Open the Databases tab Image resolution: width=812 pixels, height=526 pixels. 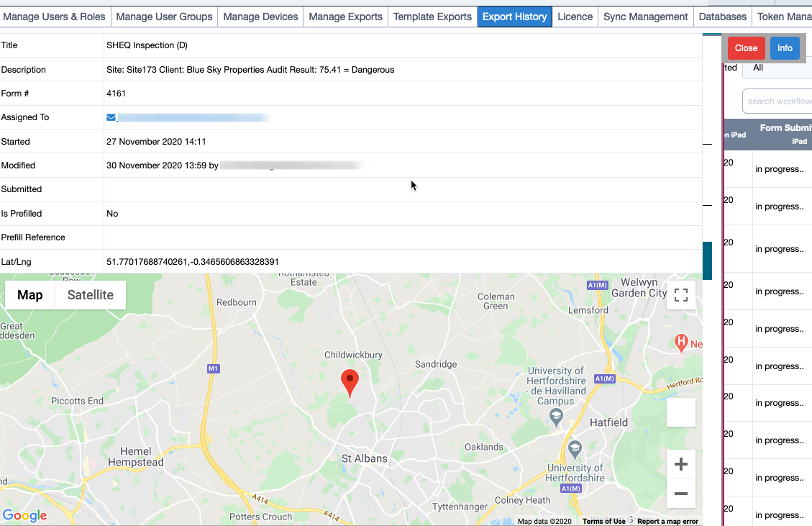[x=722, y=17]
